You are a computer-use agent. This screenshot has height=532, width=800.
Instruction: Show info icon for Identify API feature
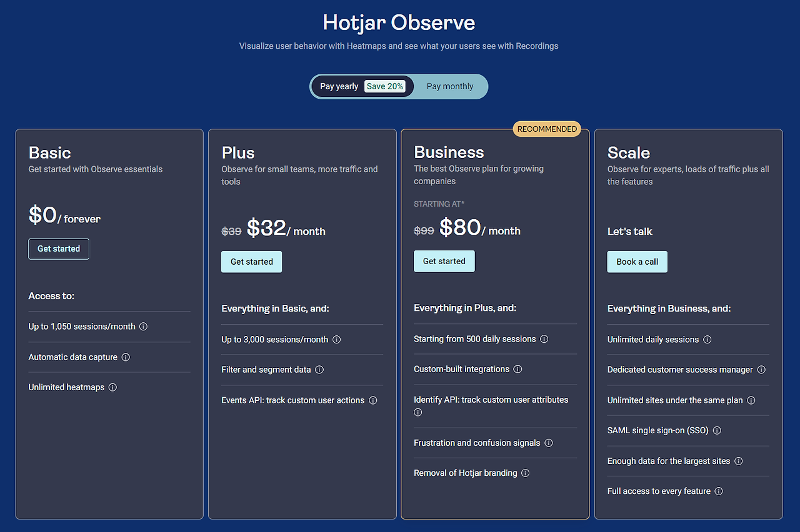418,412
